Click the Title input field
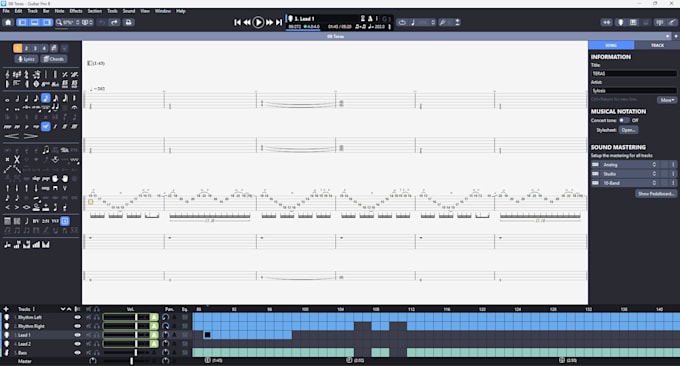The width and height of the screenshot is (680, 366). [634, 73]
